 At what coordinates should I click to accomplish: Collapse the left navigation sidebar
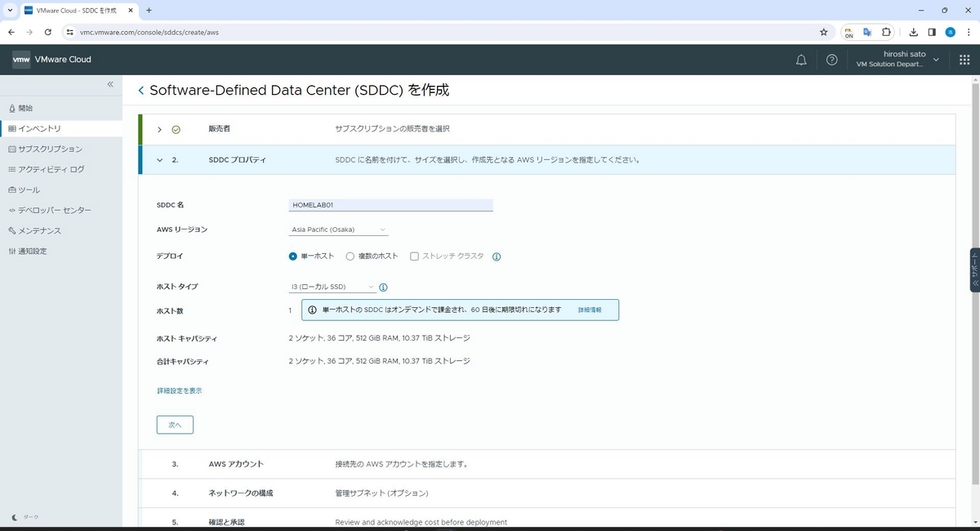pos(110,84)
